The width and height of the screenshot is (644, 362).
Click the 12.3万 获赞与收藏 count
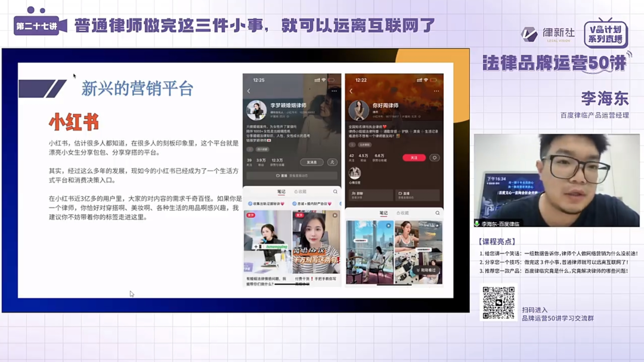(277, 162)
